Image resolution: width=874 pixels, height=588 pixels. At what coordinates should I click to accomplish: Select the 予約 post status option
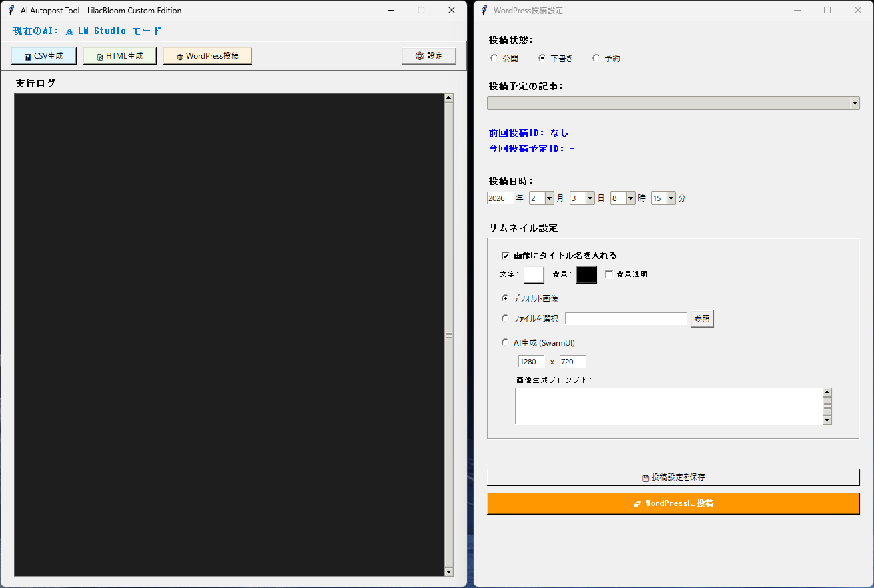596,58
